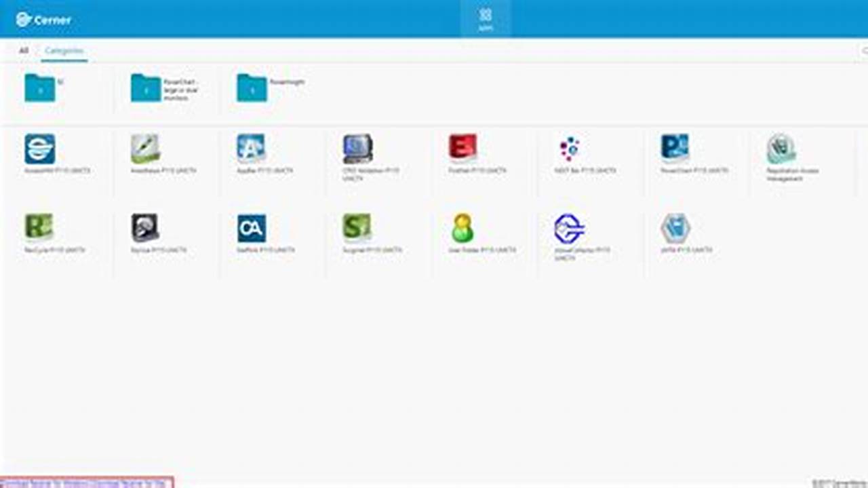868x488 pixels.
Task: Switch to the All tab
Action: coord(22,50)
